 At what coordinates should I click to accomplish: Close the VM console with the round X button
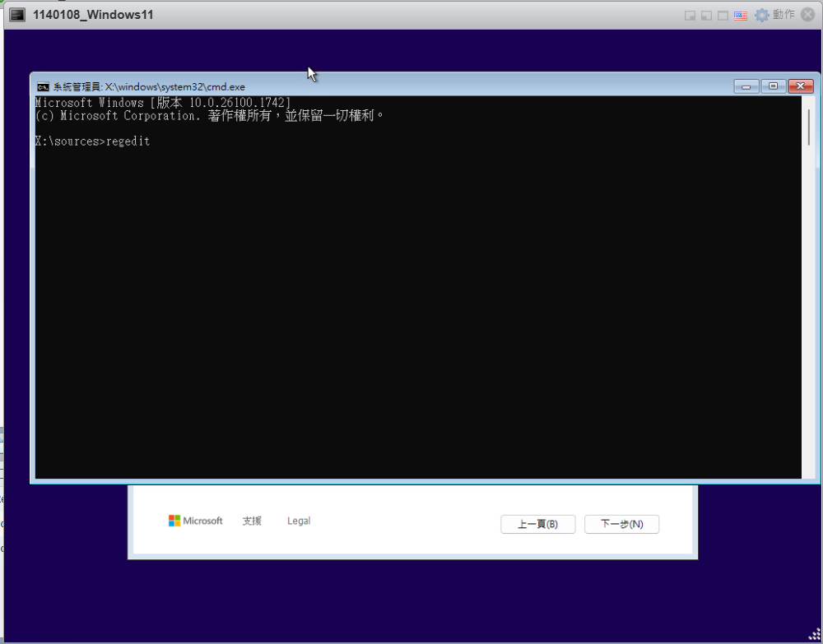tap(808, 15)
